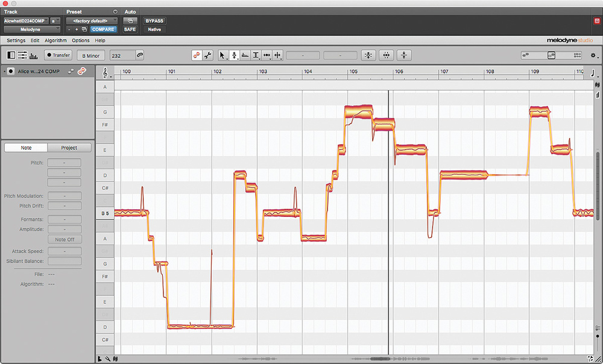The image size is (603, 364).
Task: Select the amplitude tool
Action: (x=256, y=55)
